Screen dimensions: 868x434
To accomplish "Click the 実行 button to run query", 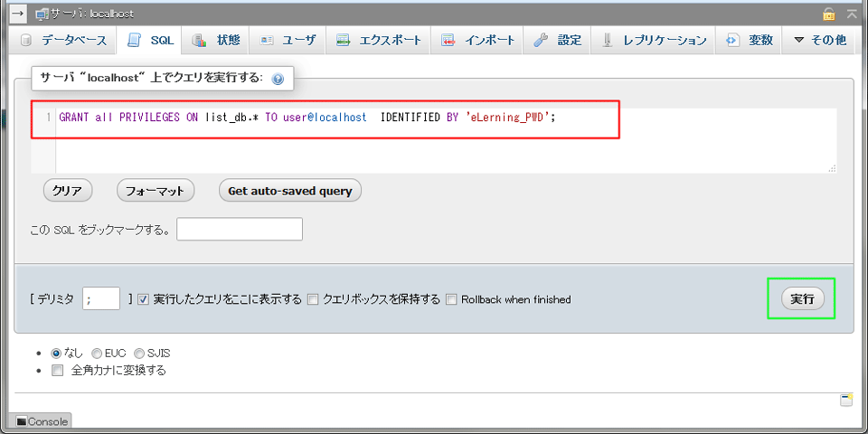I will tap(802, 299).
